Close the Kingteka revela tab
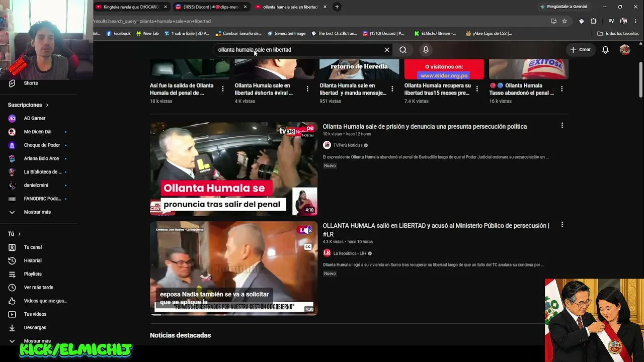The width and height of the screenshot is (644, 362). click(166, 7)
